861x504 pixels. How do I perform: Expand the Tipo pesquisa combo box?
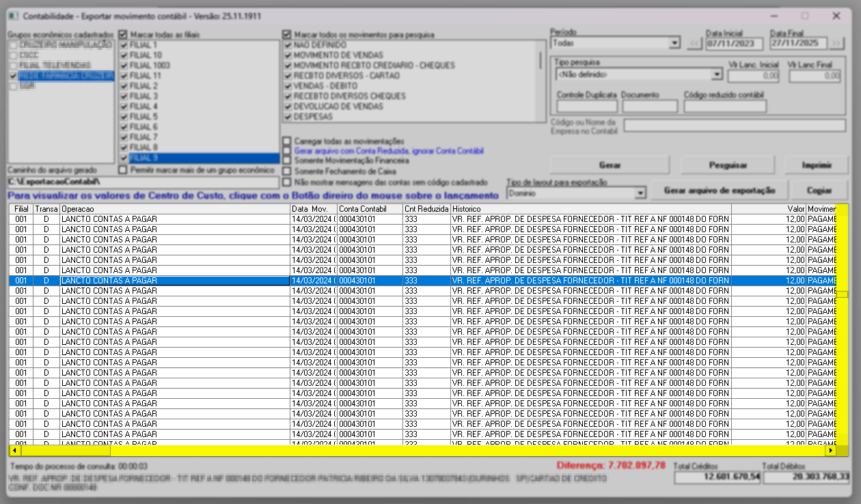pyautogui.click(x=717, y=74)
